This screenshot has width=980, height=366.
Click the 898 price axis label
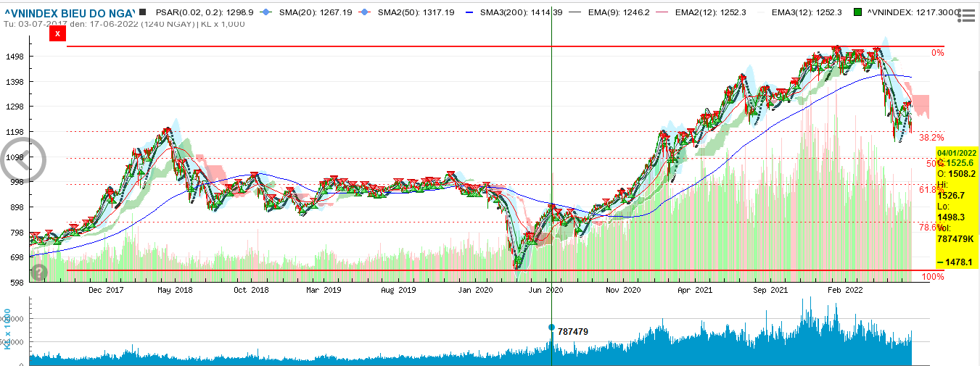(x=16, y=208)
